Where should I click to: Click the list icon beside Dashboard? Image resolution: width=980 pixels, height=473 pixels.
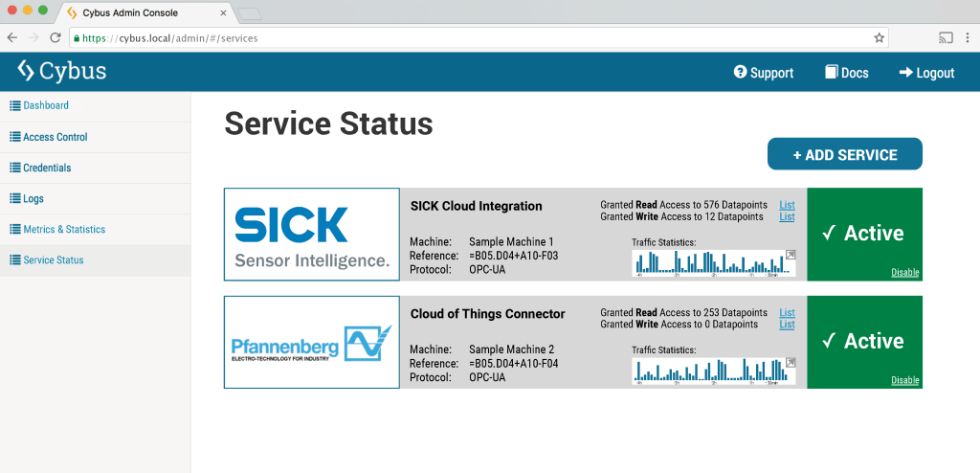coord(15,105)
